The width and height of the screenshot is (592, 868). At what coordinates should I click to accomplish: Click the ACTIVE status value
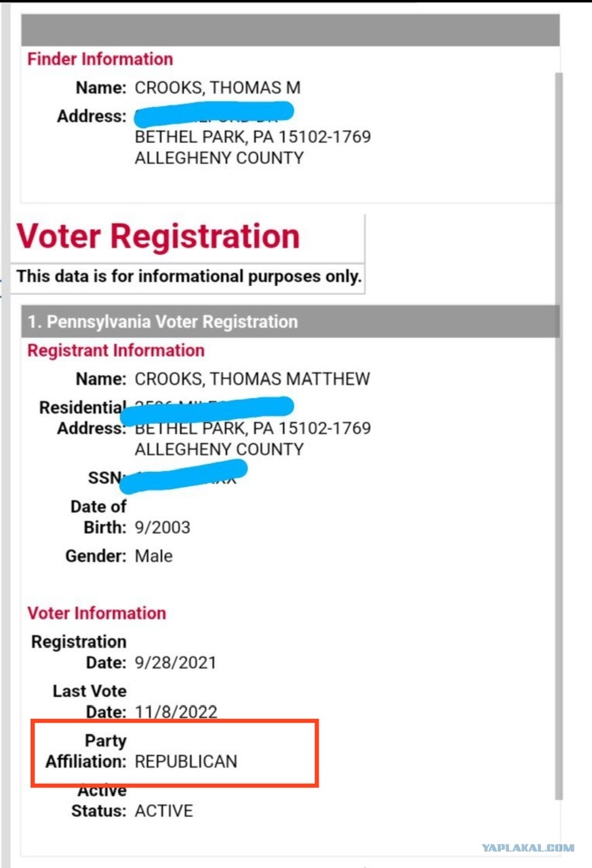[163, 811]
